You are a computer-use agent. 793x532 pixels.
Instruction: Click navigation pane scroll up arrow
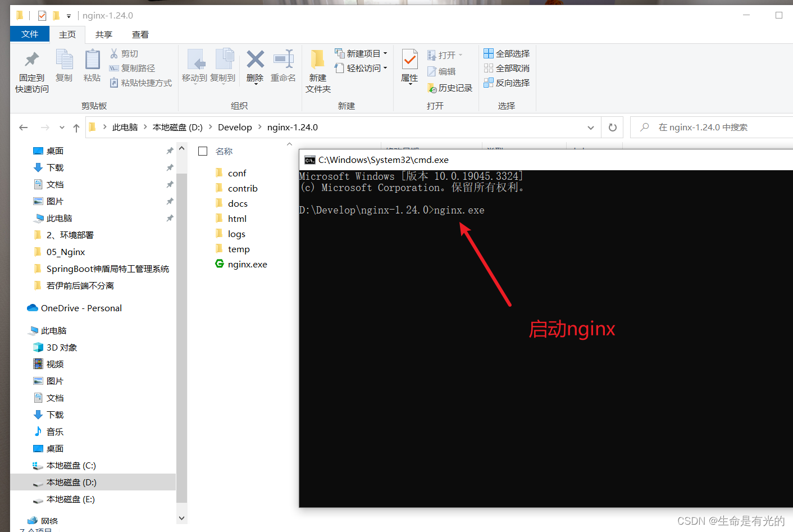(x=181, y=148)
